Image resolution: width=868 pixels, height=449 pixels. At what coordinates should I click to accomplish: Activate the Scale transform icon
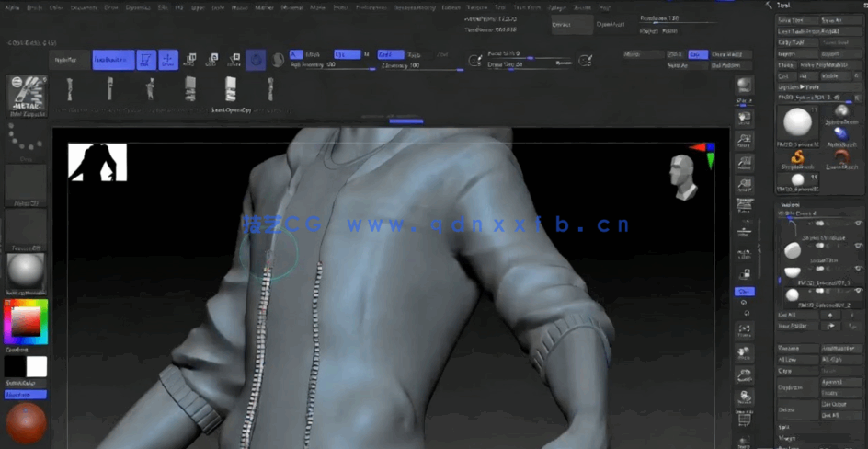click(x=211, y=60)
